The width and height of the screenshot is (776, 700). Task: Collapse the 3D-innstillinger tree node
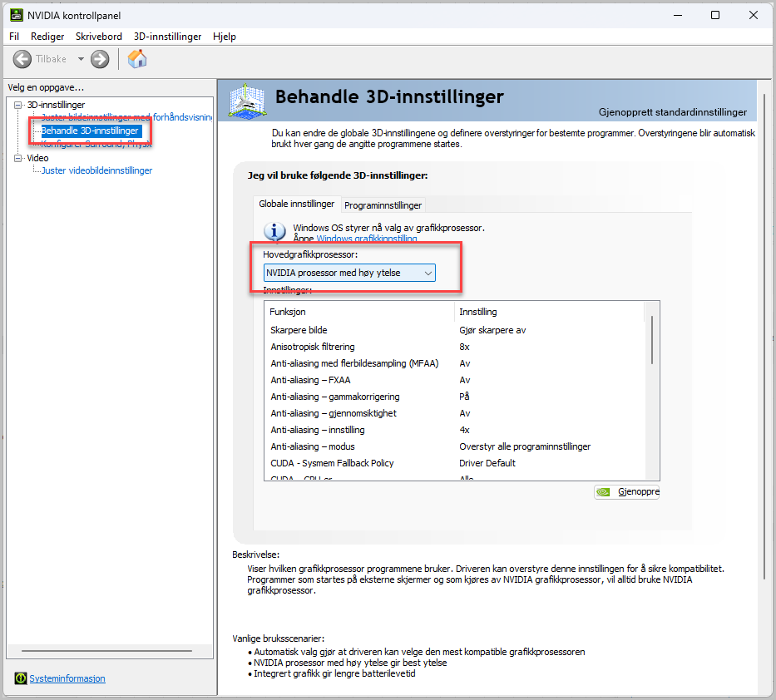(x=19, y=105)
